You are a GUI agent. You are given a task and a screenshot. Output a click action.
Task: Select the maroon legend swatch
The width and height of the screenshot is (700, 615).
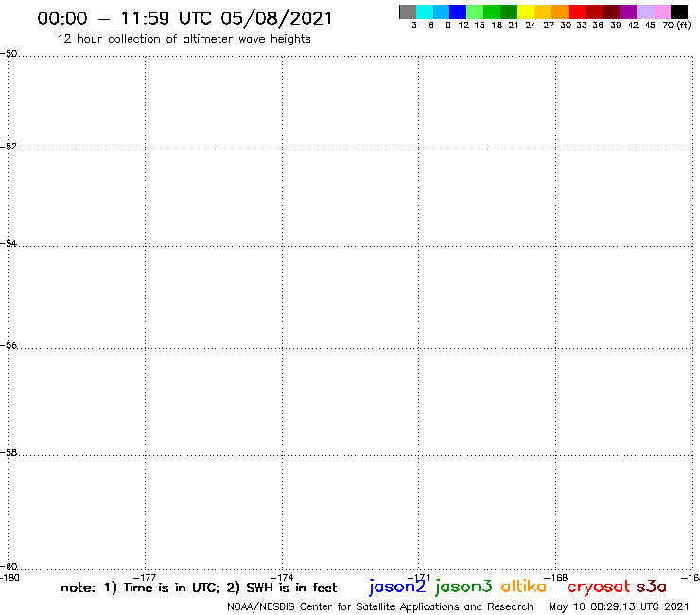[611, 11]
